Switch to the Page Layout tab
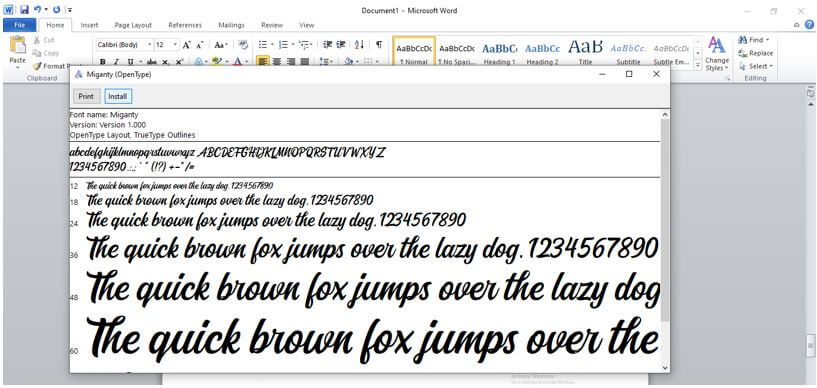Image resolution: width=817 pixels, height=388 pixels. (133, 25)
